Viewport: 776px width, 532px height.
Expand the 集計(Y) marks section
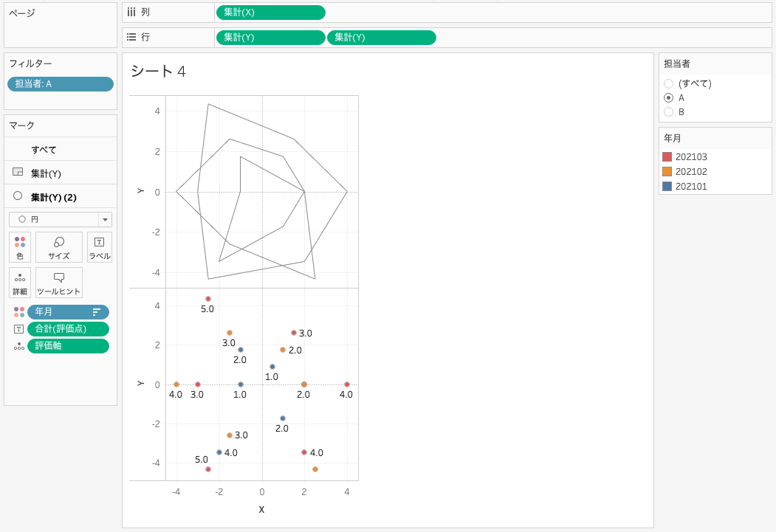point(46,173)
